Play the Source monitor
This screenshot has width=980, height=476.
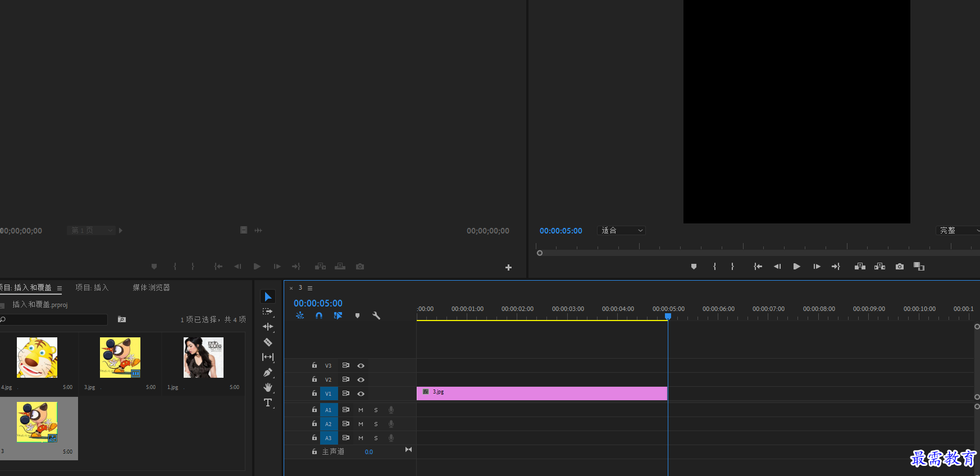point(257,267)
